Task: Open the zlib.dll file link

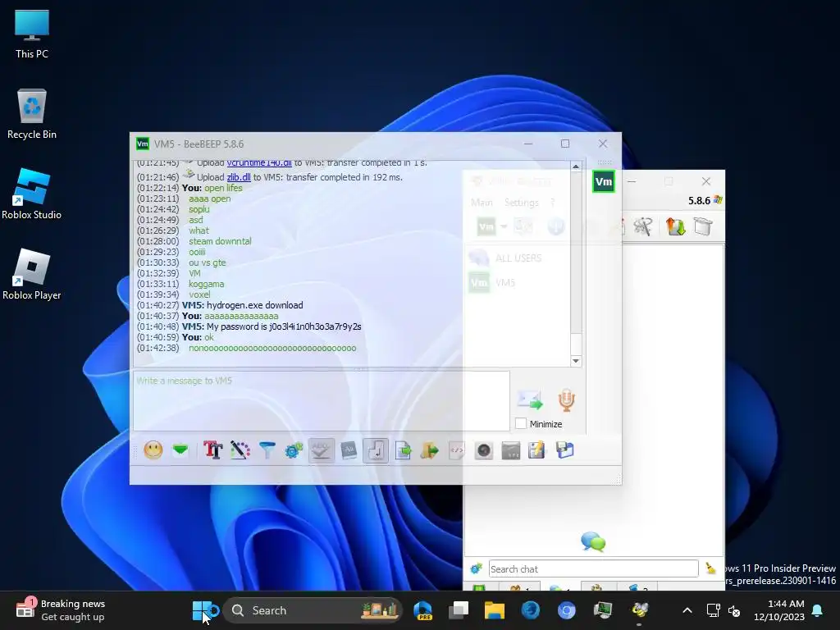Action: click(x=239, y=177)
